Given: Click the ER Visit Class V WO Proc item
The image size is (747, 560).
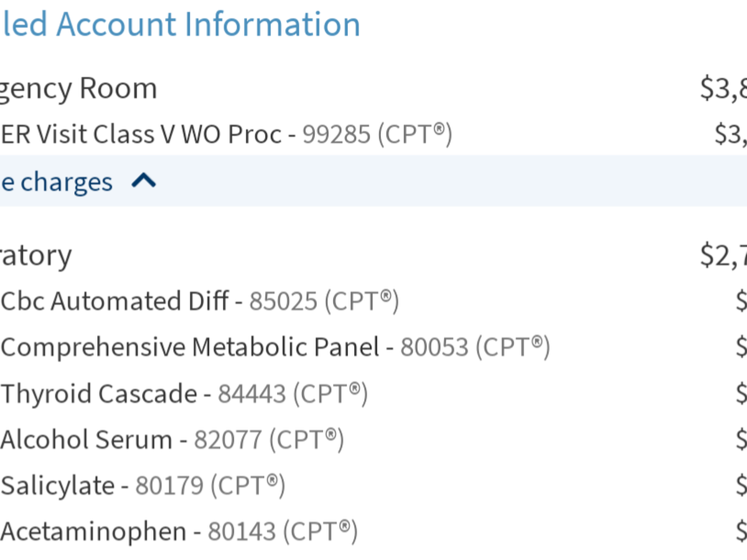Looking at the screenshot, I should [x=141, y=134].
